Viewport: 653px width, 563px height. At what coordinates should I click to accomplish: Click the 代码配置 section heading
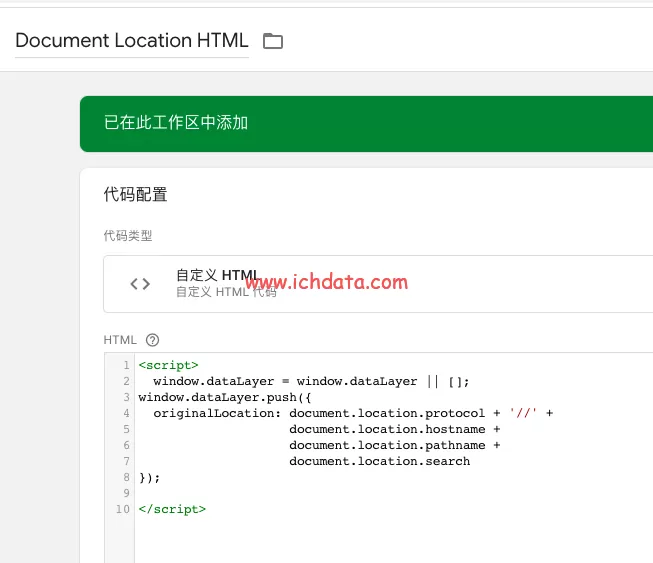coord(135,194)
